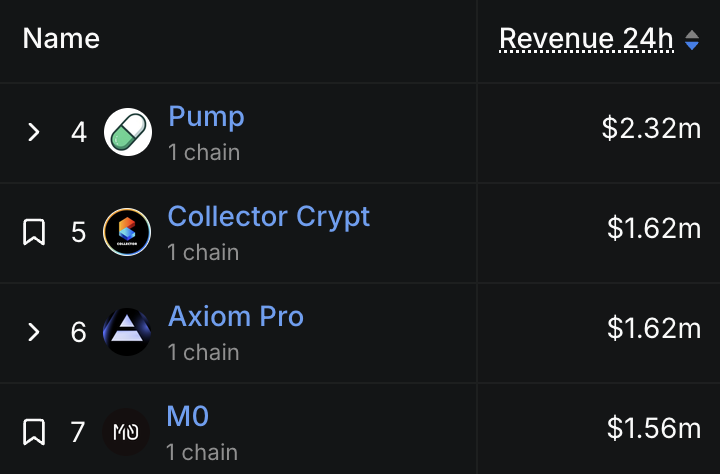Click Collector Crypt's $1.62m revenue value

point(654,228)
